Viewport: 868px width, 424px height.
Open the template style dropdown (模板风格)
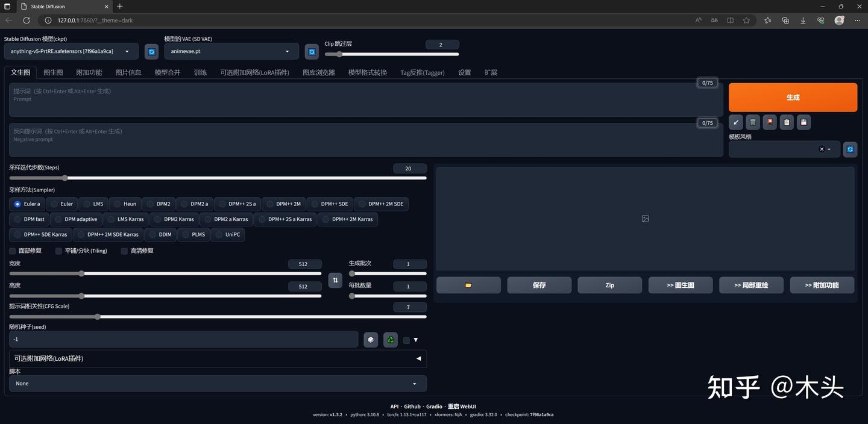coord(784,149)
